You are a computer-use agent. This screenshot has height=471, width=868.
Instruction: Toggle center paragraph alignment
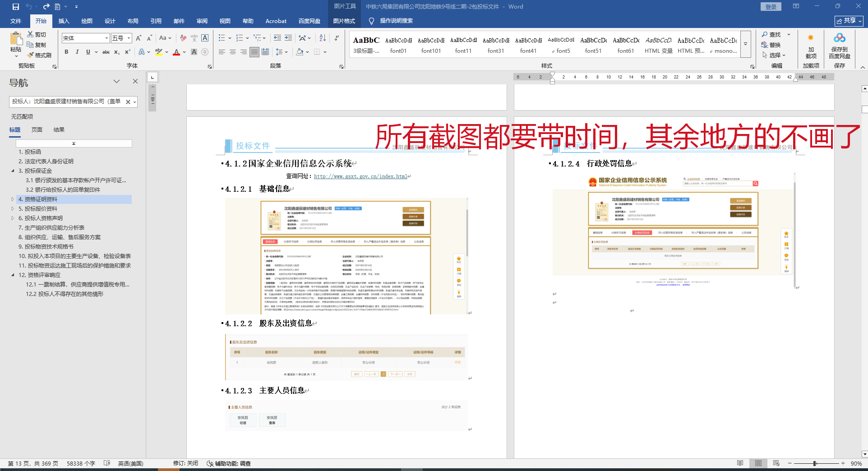[233, 52]
